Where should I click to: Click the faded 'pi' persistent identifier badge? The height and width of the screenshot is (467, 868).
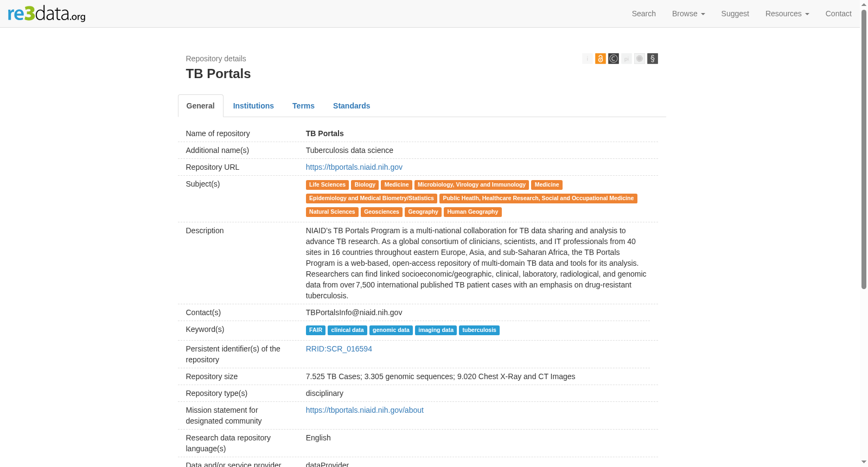[626, 59]
